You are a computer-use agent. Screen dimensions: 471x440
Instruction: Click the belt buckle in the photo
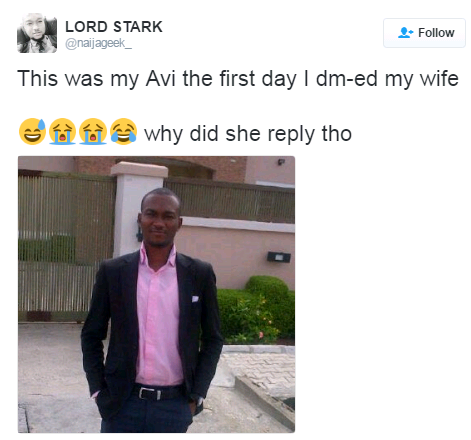(x=148, y=393)
